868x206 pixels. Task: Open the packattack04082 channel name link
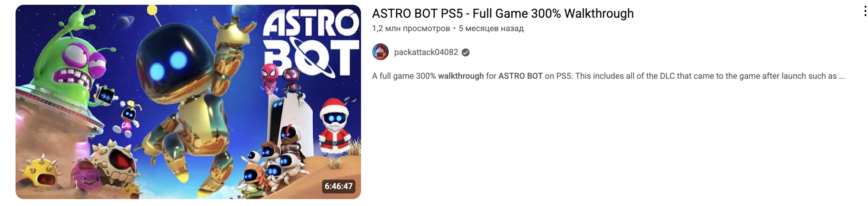426,52
